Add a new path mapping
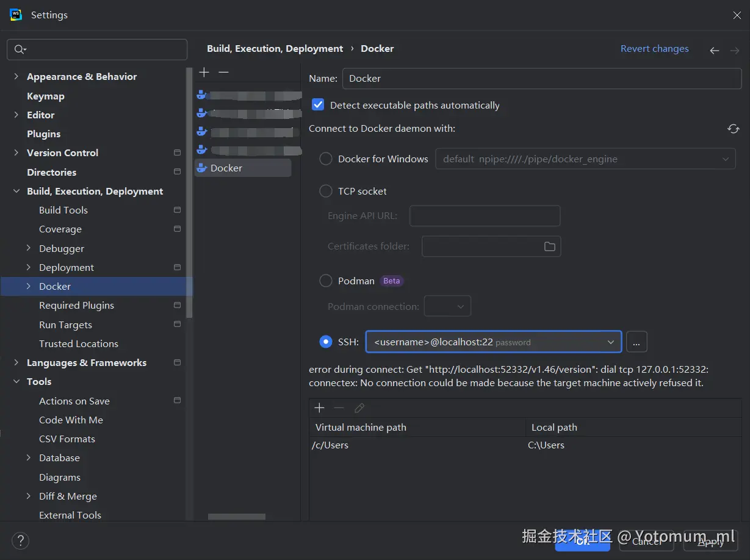Viewport: 750px width, 560px height. pyautogui.click(x=319, y=407)
